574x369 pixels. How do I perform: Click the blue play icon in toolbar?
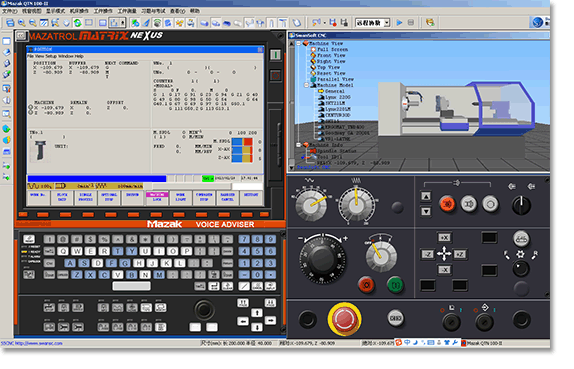[399, 23]
